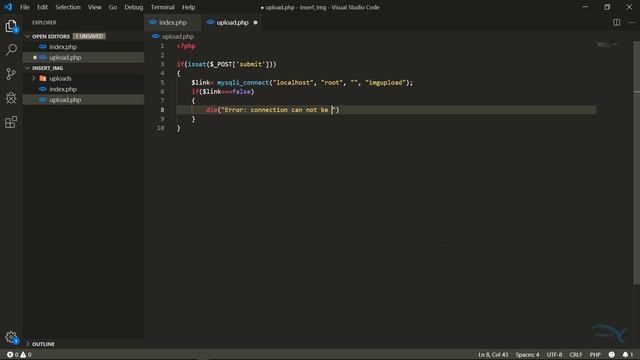Click the mysqli_connect function text
Image resolution: width=640 pixels, height=360 pixels.
click(242, 82)
